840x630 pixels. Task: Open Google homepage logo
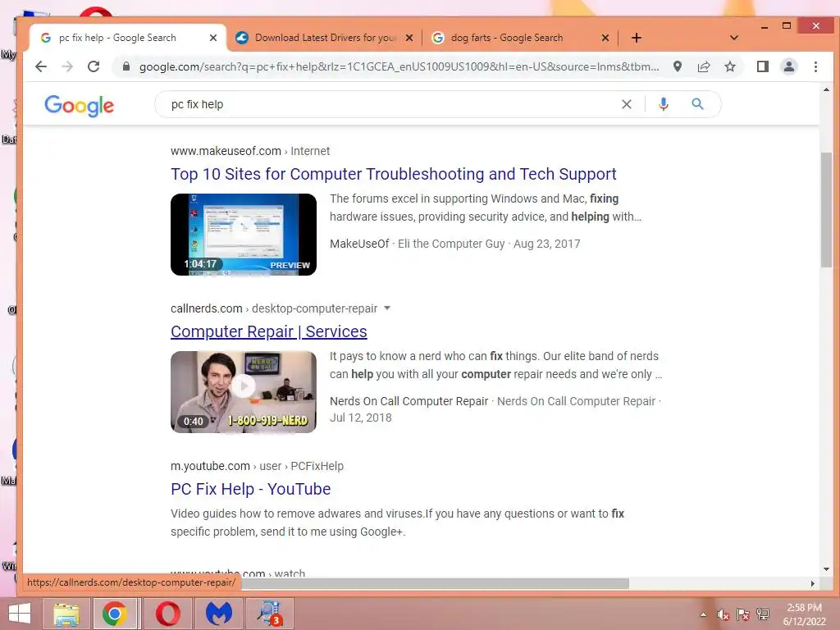point(80,106)
